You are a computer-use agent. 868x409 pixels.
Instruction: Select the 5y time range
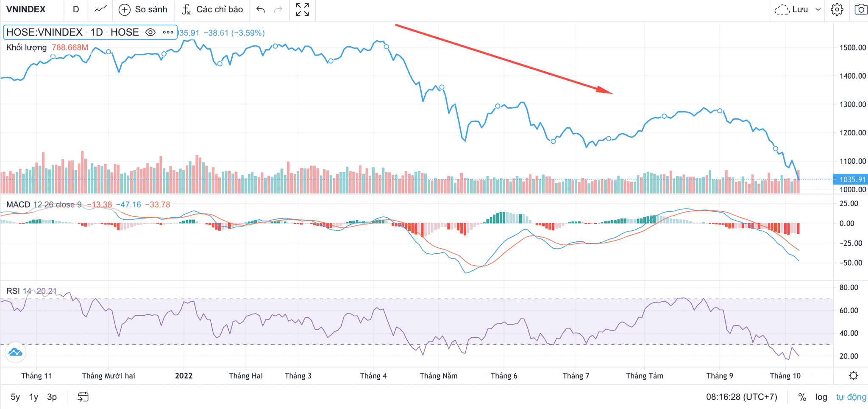pyautogui.click(x=15, y=397)
